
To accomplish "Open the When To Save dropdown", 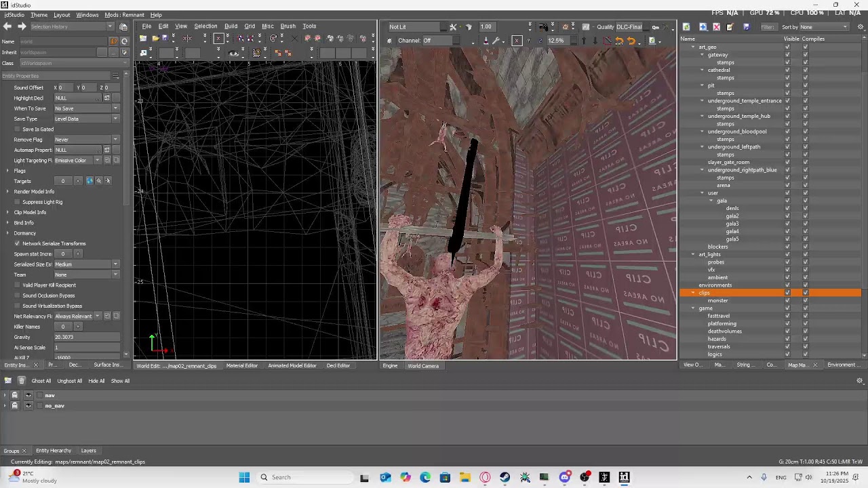I will click(x=86, y=108).
